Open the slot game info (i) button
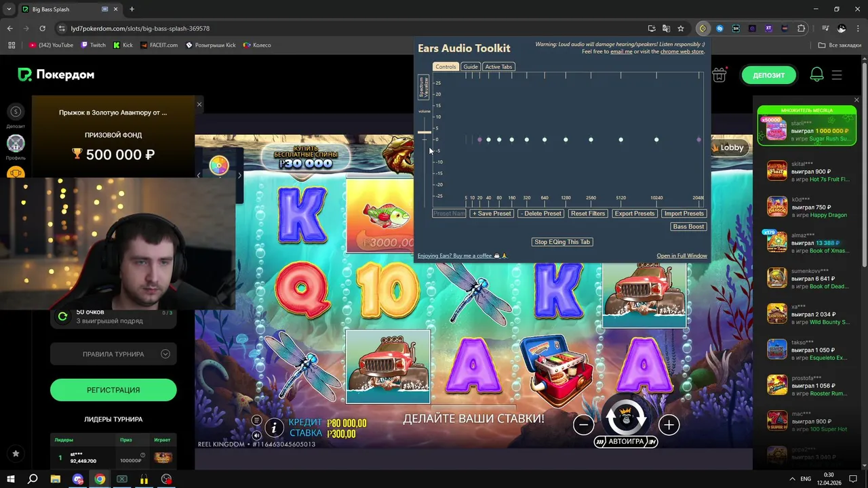 point(274,427)
